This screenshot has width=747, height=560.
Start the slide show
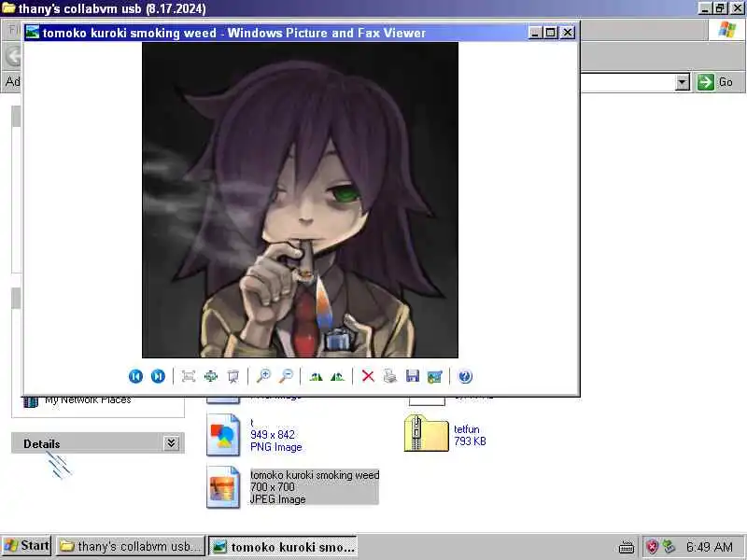coord(233,376)
